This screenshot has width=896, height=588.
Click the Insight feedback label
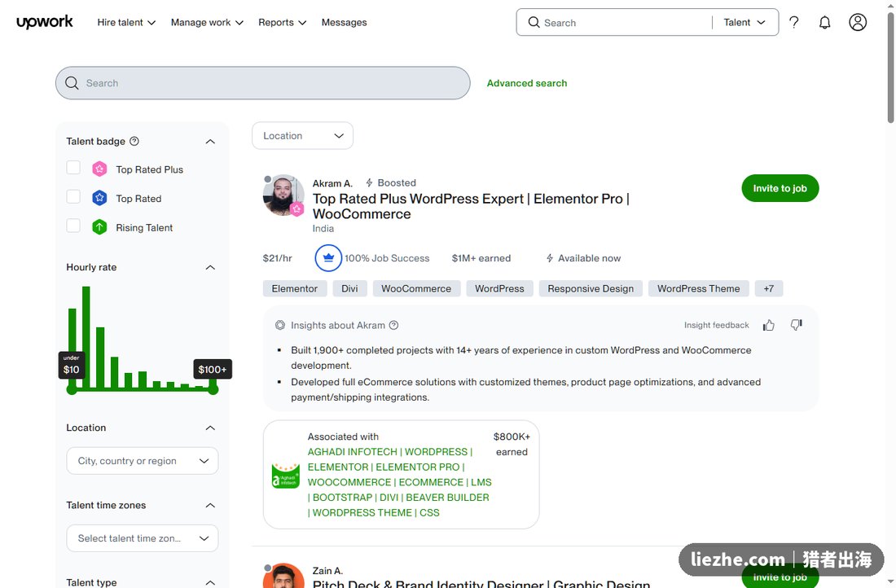(716, 325)
